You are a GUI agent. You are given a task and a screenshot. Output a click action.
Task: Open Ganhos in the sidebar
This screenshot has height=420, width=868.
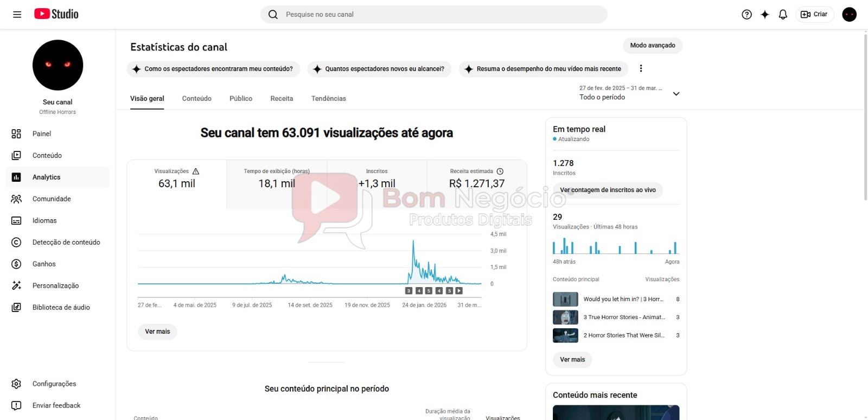(x=43, y=264)
